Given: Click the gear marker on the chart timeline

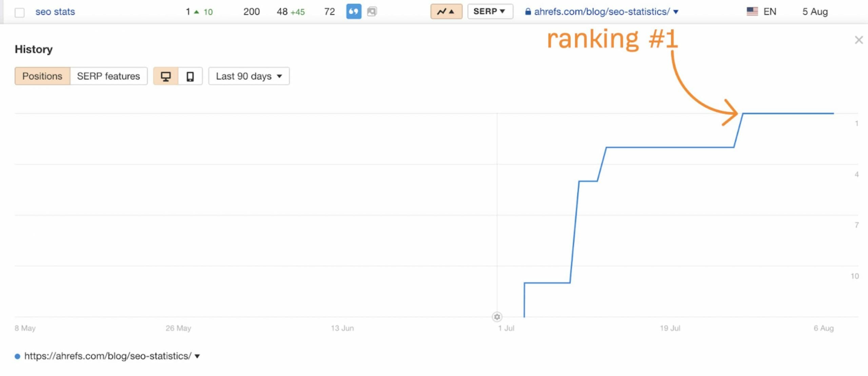Looking at the screenshot, I should tap(497, 317).
